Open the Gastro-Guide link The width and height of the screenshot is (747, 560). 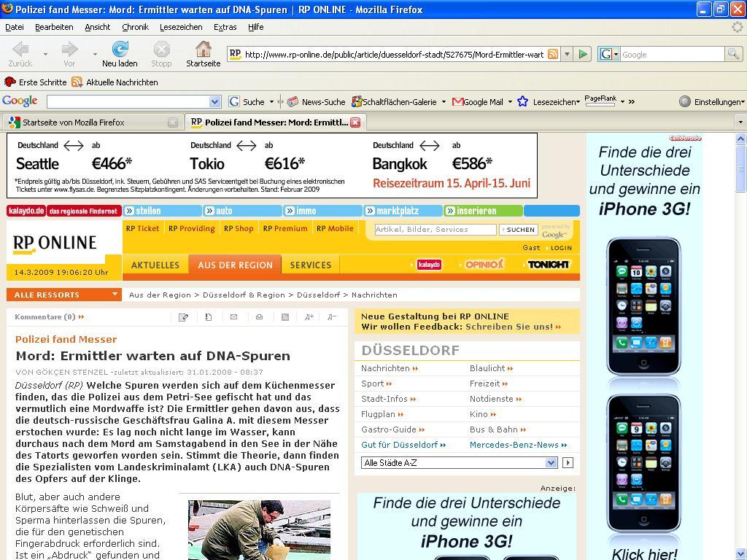393,429
